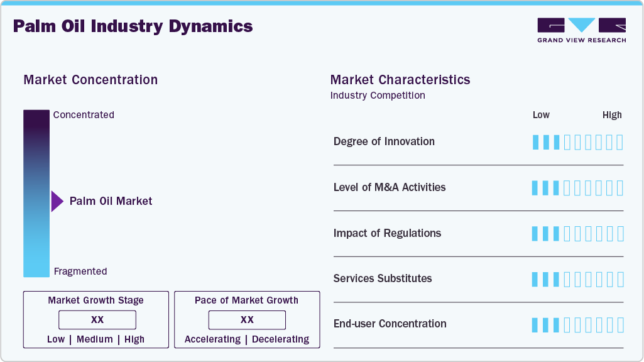Click the Impact of Regulations rating bars

(577, 234)
